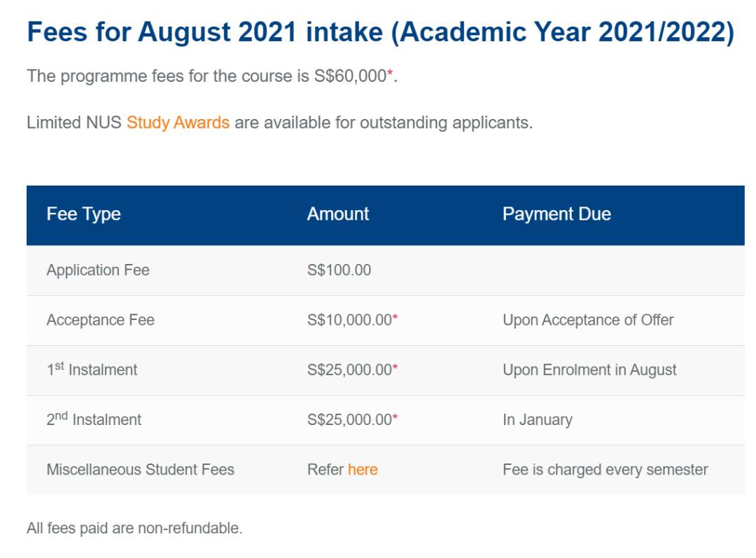This screenshot has width=756, height=558.
Task: Select the S$10,000.00 acceptance fee amount
Action: coord(349,320)
